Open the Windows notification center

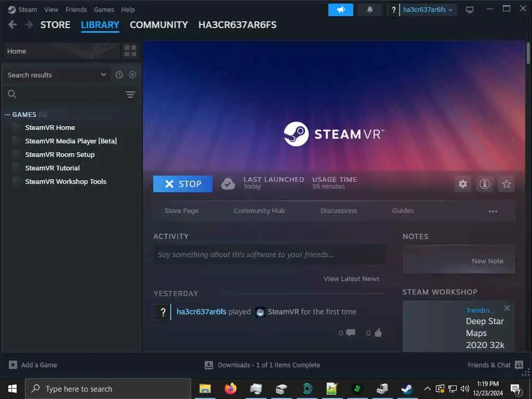tap(516, 389)
